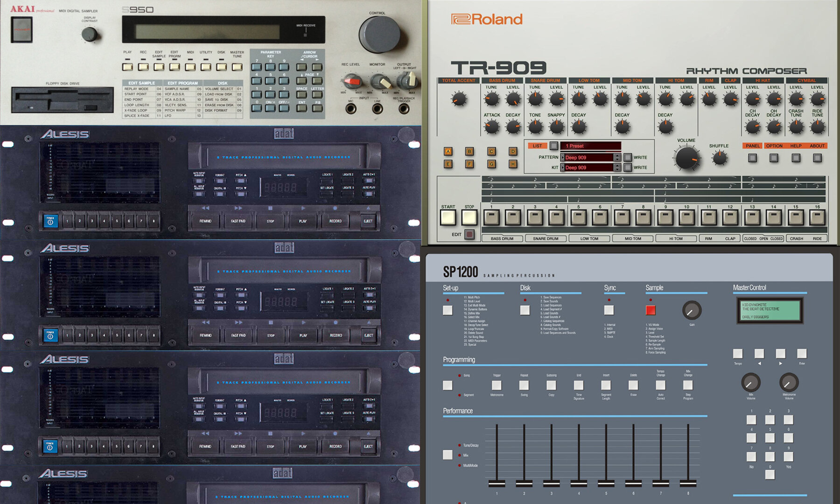
Task: Click the TOTAL ACCENT knob
Action: [459, 98]
